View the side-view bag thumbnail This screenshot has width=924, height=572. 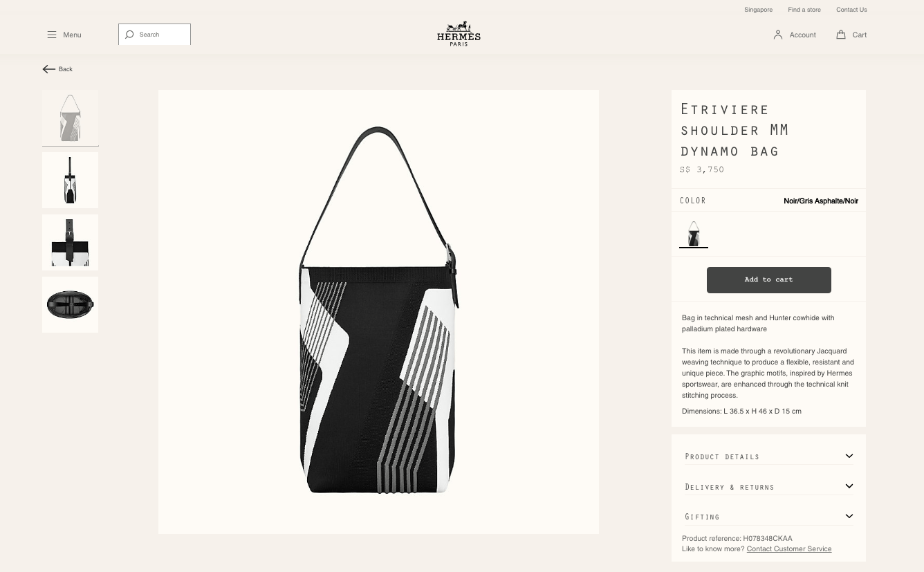[x=71, y=180]
